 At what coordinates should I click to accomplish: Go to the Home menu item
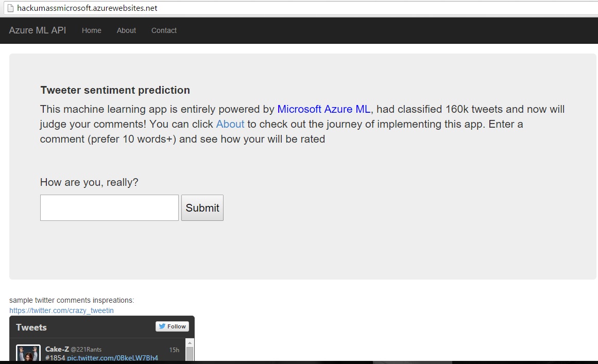pos(92,30)
